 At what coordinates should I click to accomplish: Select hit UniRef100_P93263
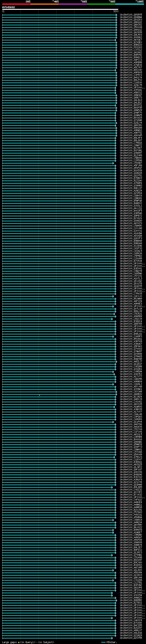click(x=131, y=47)
